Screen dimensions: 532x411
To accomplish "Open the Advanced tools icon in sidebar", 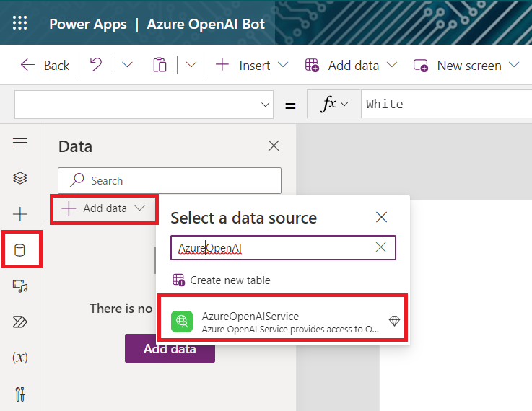I will click(x=20, y=394).
